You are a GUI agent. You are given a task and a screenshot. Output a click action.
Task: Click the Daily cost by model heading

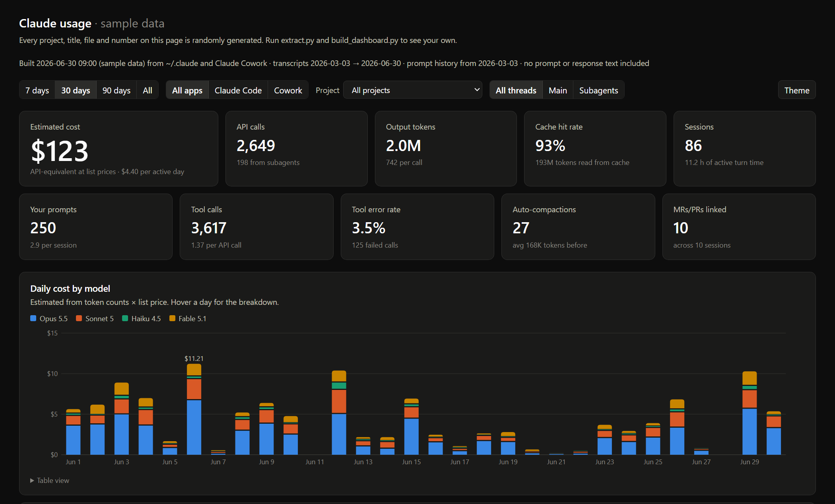[x=70, y=289]
